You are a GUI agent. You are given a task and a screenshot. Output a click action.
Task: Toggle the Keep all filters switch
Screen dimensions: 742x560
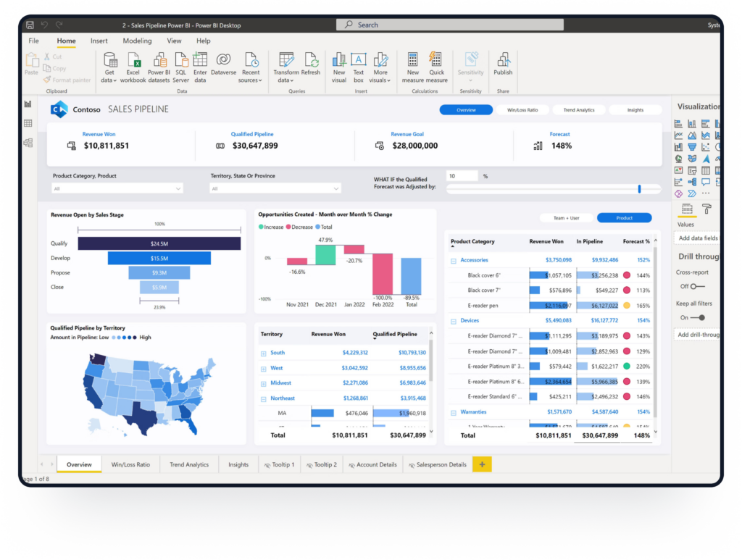pos(696,317)
